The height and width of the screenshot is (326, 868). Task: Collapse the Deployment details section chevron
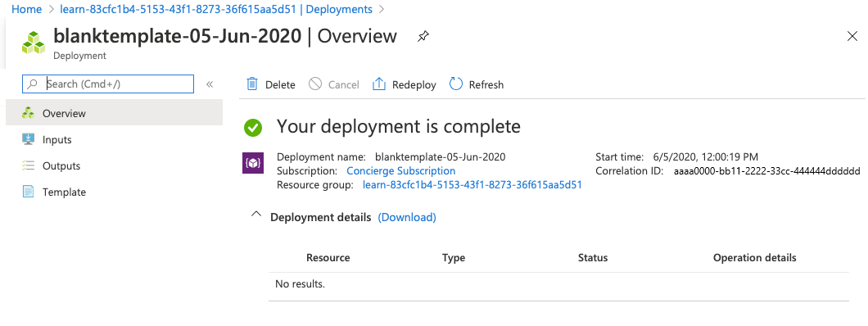(x=255, y=215)
